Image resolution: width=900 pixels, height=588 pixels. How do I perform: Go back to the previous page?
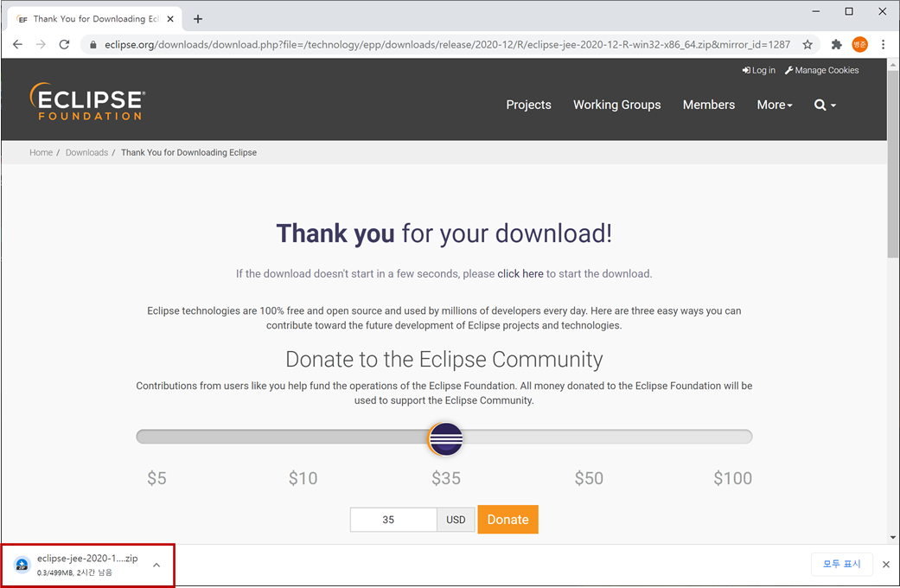pos(17,45)
